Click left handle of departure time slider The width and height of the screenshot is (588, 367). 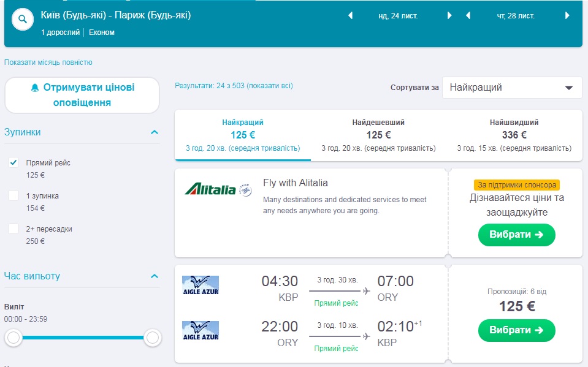point(13,337)
